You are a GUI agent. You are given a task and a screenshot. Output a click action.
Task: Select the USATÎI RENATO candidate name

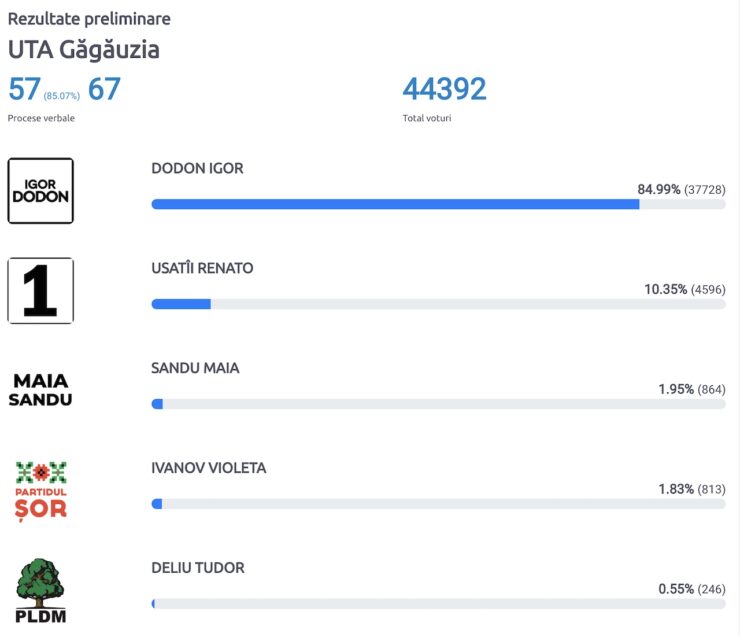coord(202,268)
